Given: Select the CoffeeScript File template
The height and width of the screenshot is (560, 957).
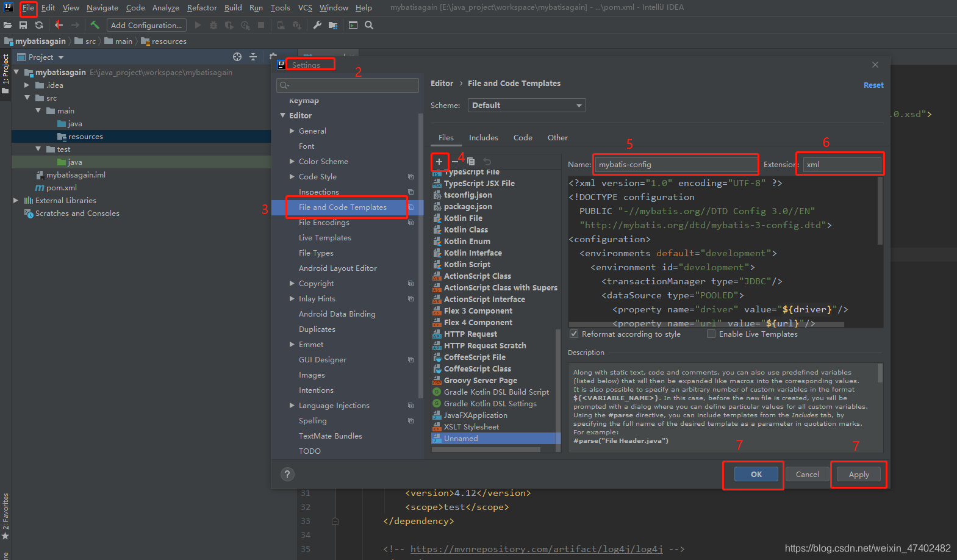Looking at the screenshot, I should pos(474,357).
